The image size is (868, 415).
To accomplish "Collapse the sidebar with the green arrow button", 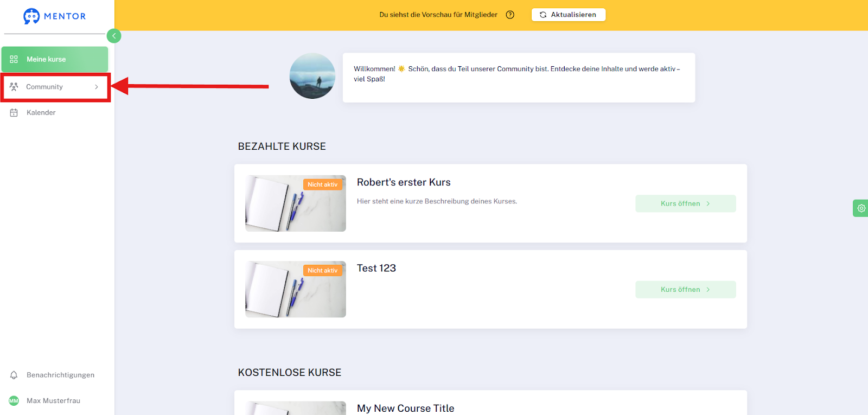I will (x=114, y=36).
